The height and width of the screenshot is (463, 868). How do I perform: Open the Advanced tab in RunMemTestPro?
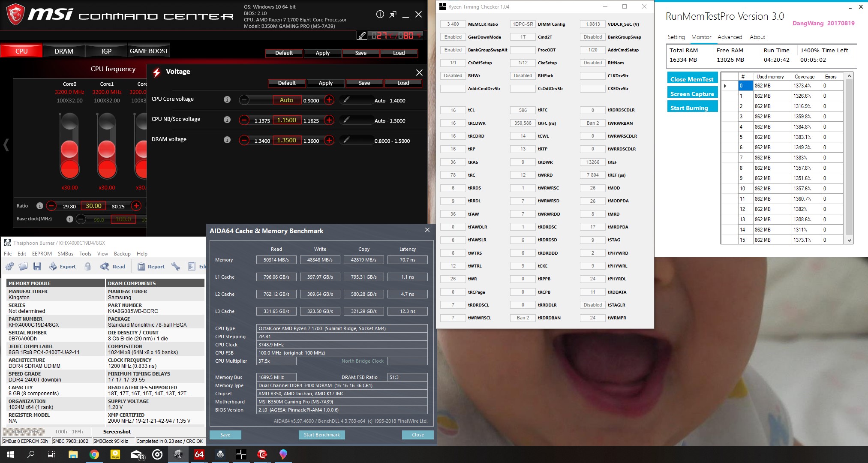tap(730, 37)
